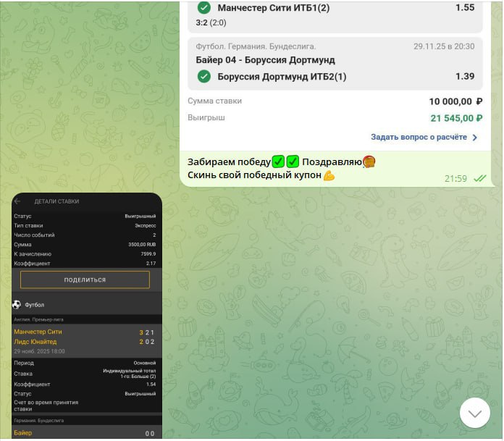Screen dimensions: 504x441
Task: Click the football icon next to Футбол
Action: point(17,305)
